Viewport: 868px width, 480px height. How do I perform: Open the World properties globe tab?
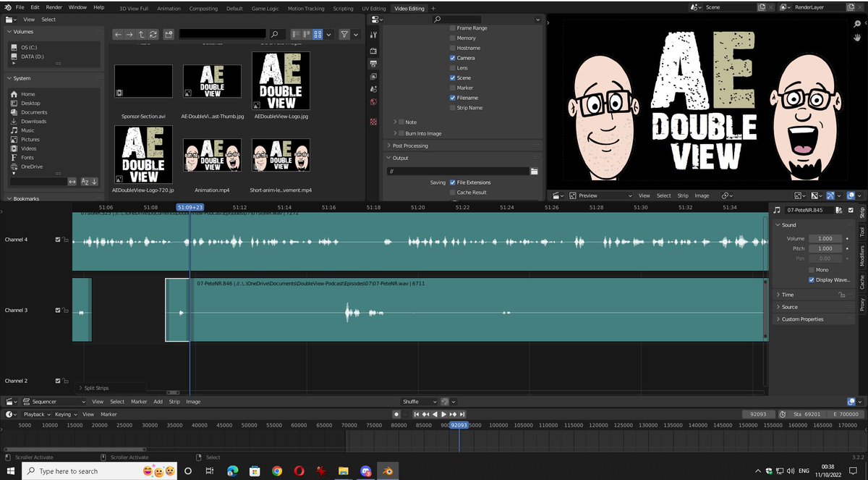tap(373, 102)
